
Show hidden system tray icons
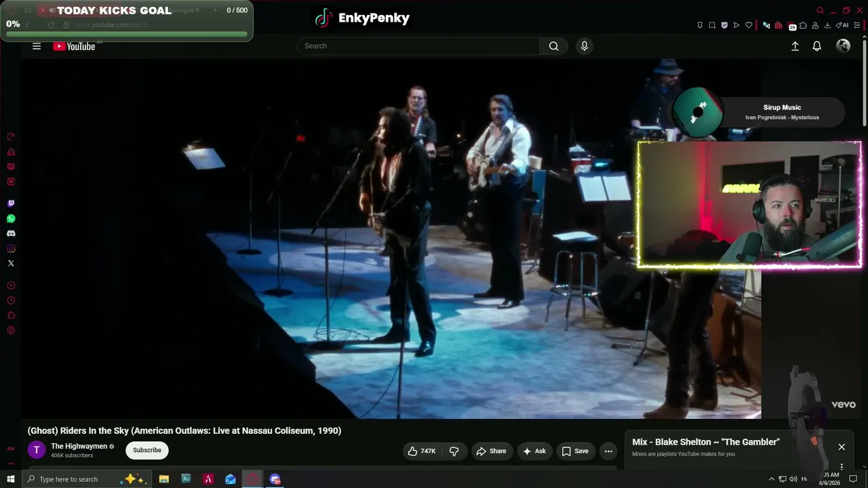point(771,479)
